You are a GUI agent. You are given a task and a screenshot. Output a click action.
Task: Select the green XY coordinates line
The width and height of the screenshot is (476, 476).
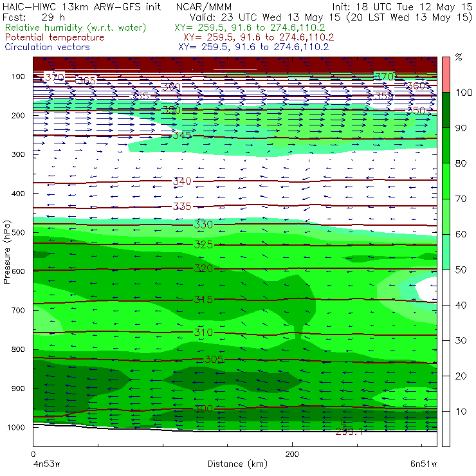click(250, 28)
